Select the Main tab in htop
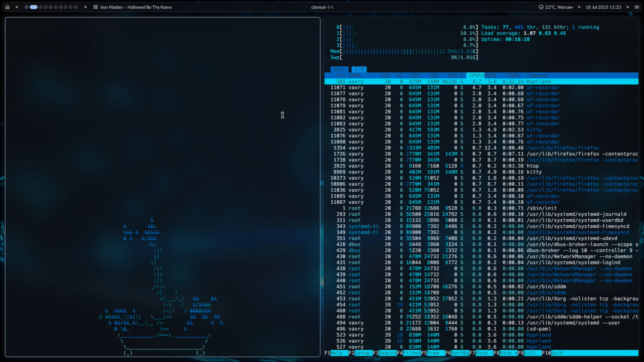The height and width of the screenshot is (362, 644). click(339, 69)
